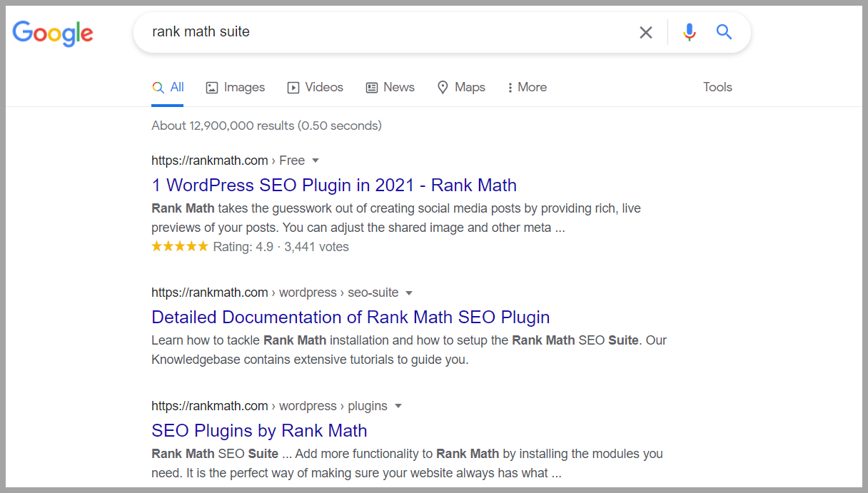Viewport: 868px width, 493px height.
Task: Start voice search with microphone icon
Action: click(689, 32)
